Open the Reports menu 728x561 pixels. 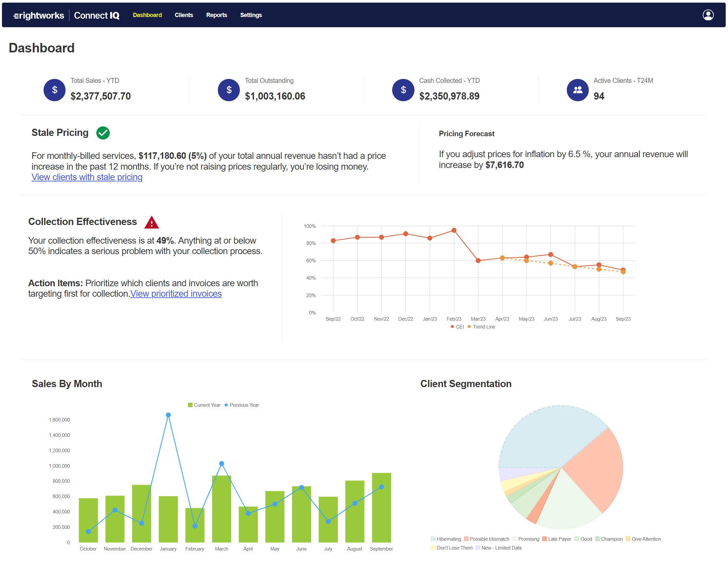[x=216, y=15]
